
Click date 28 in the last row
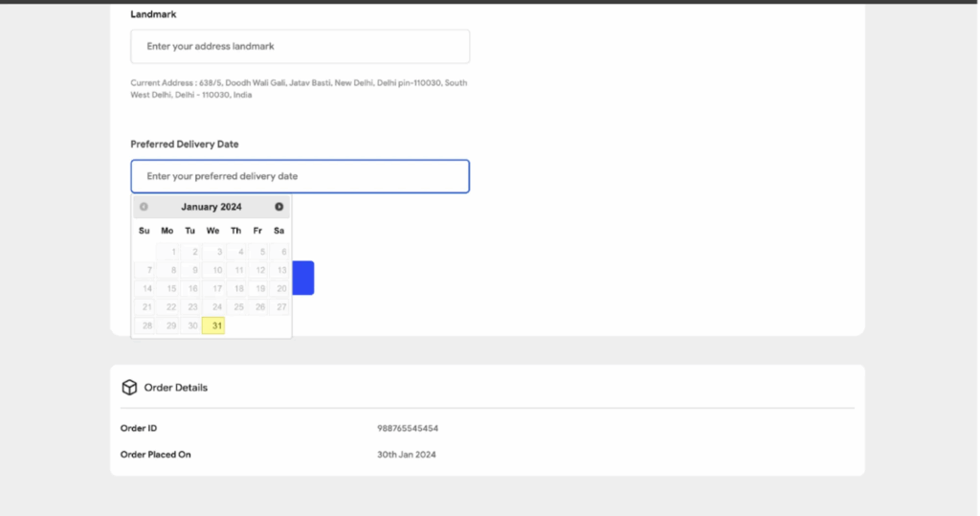pyautogui.click(x=147, y=325)
